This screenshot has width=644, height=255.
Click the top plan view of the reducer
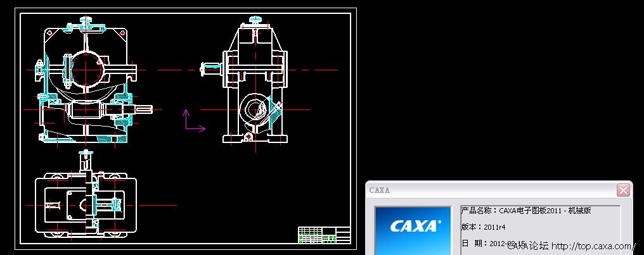[x=86, y=195]
